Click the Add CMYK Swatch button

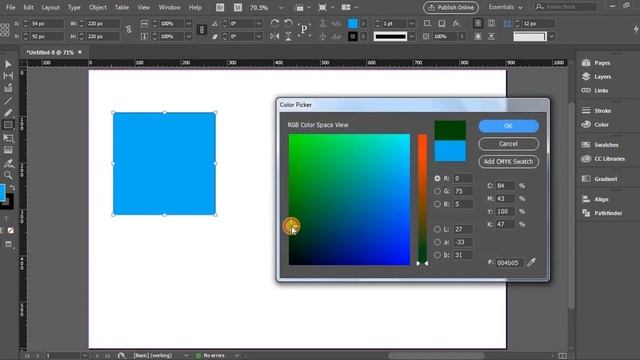508,162
